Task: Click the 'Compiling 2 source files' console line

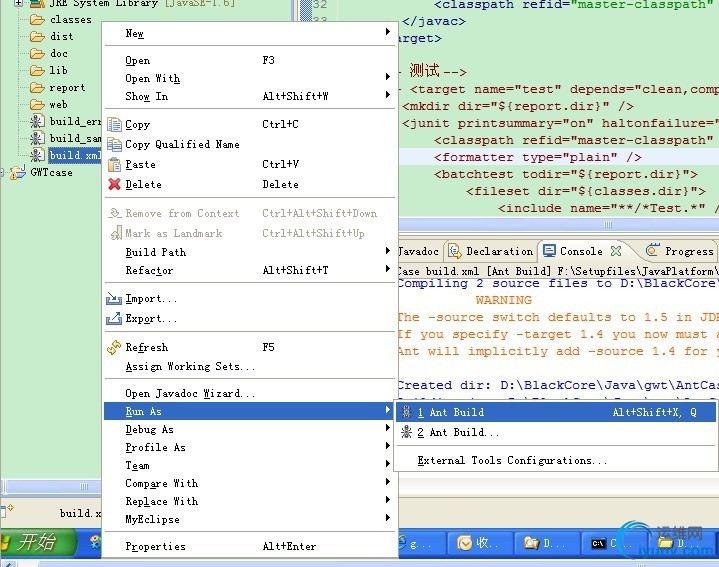Action: 558,283
